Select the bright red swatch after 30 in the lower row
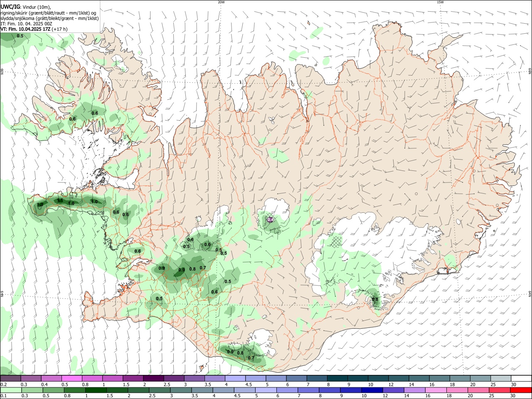 tap(521, 390)
